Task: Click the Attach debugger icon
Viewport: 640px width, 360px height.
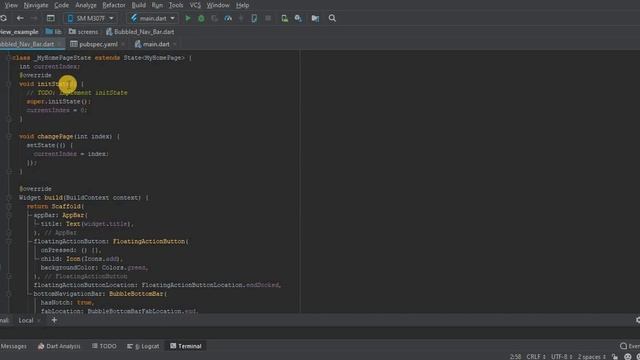Action: [x=241, y=18]
